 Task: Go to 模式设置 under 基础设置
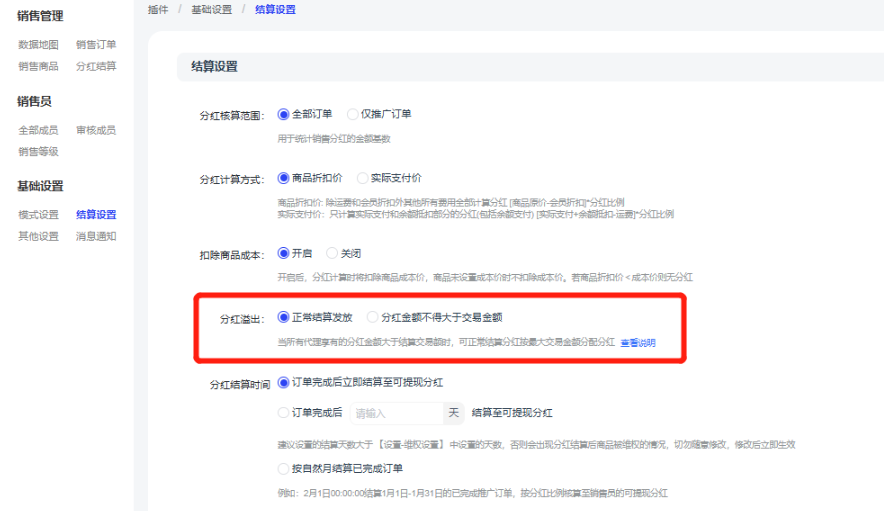(x=38, y=214)
